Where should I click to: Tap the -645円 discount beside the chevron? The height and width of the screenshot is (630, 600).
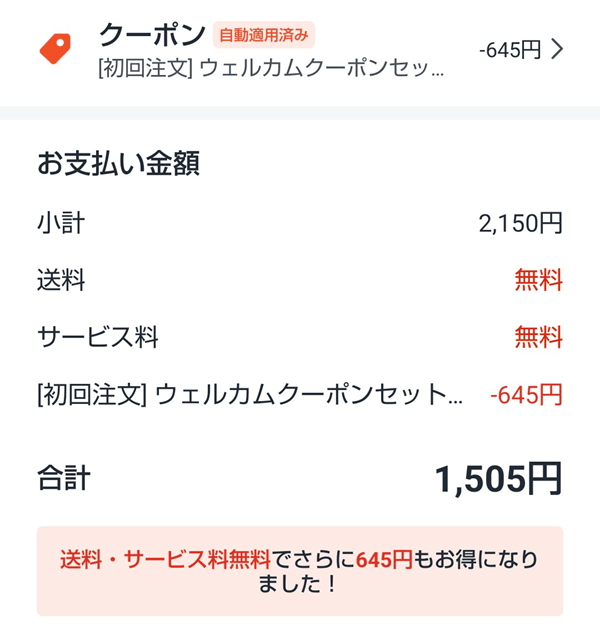click(510, 49)
